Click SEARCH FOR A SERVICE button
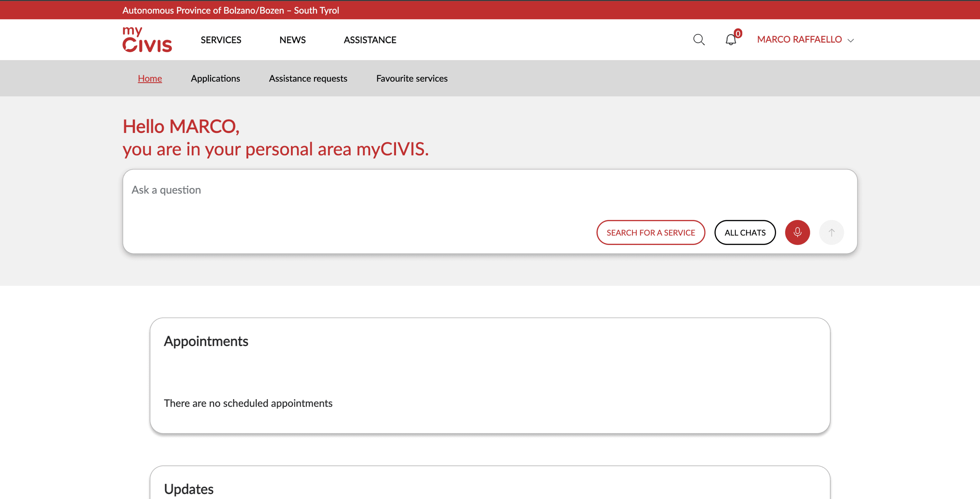The image size is (980, 499). [651, 232]
